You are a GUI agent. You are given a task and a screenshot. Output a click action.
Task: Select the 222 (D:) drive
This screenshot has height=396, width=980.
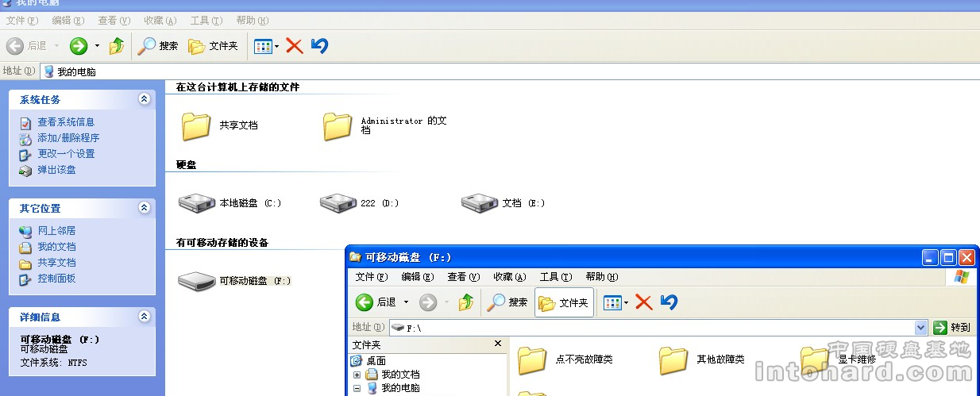[x=338, y=203]
